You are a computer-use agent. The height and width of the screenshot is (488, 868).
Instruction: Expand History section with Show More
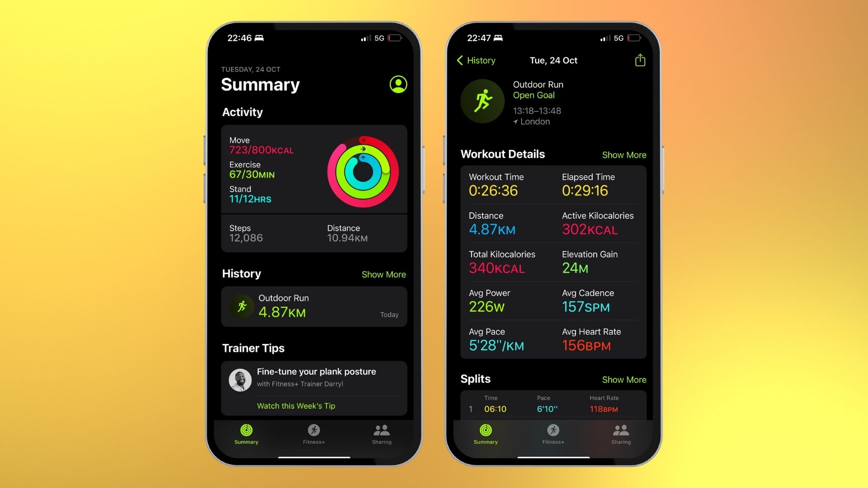pyautogui.click(x=383, y=274)
